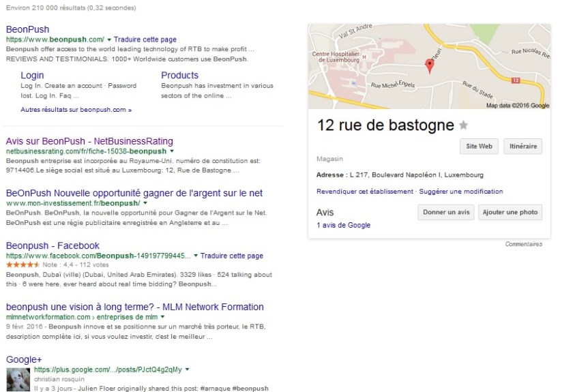Click the Environ 210 000 résultats text
This screenshot has height=392, width=573.
pos(71,7)
